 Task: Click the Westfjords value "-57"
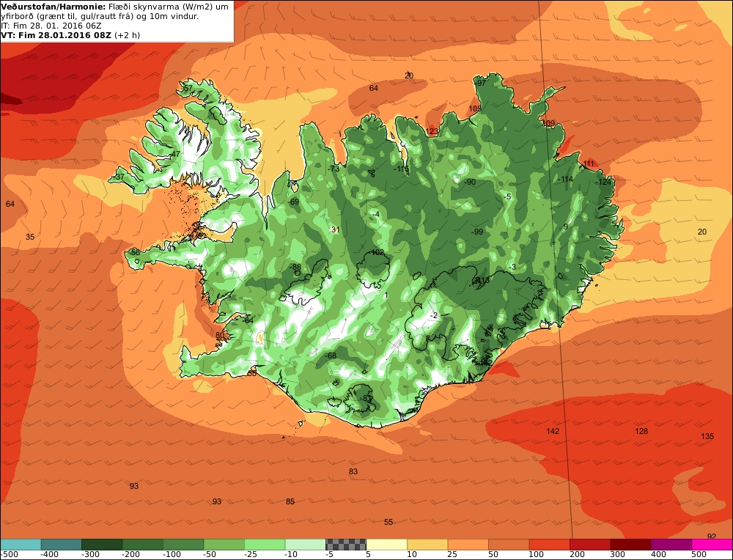(188, 88)
